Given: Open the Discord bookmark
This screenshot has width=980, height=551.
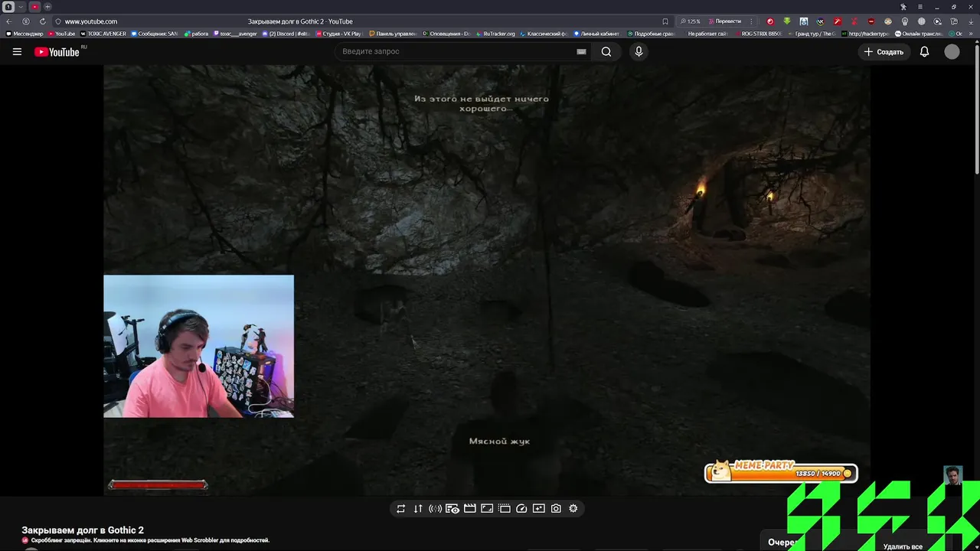Looking at the screenshot, I should [x=286, y=34].
